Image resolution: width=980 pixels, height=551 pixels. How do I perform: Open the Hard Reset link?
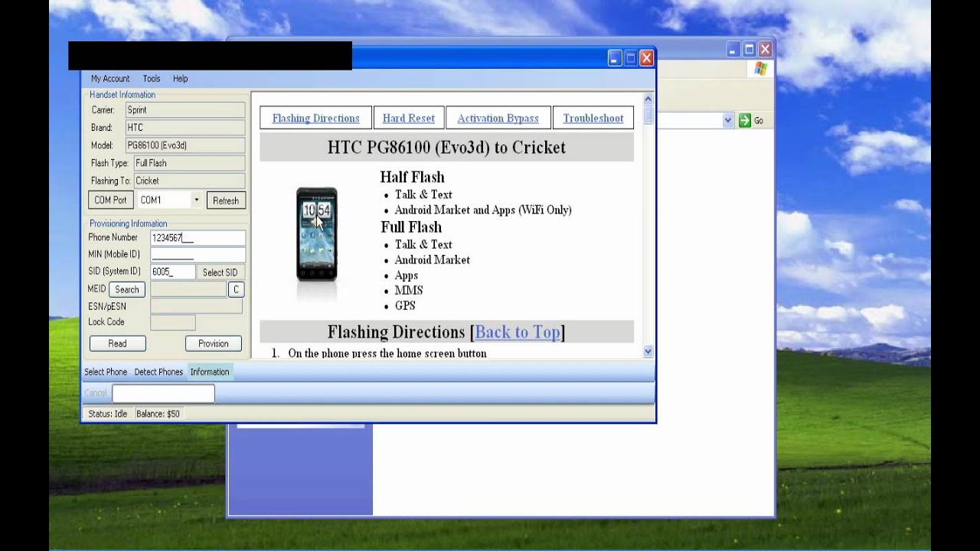408,119
